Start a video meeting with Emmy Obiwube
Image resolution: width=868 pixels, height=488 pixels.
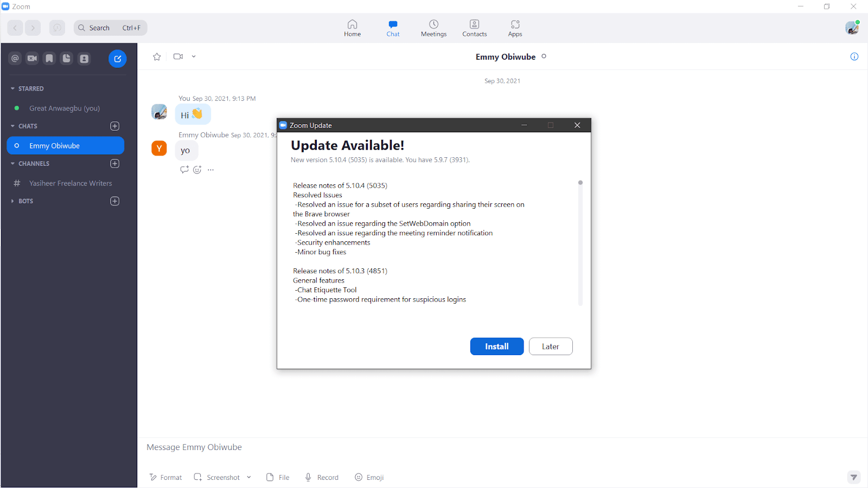(178, 56)
